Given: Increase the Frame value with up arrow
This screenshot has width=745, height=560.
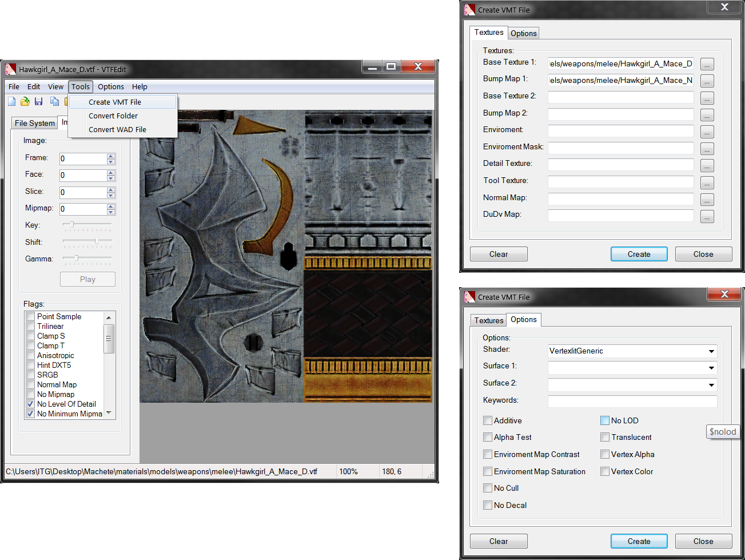Looking at the screenshot, I should 111,156.
